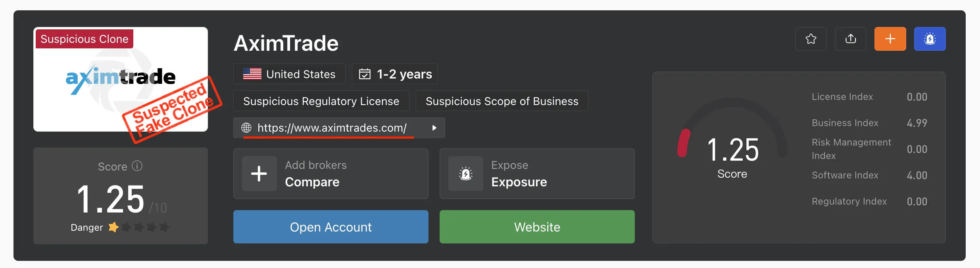Image resolution: width=980 pixels, height=268 pixels.
Task: Click the star favorite icon
Action: tap(811, 39)
